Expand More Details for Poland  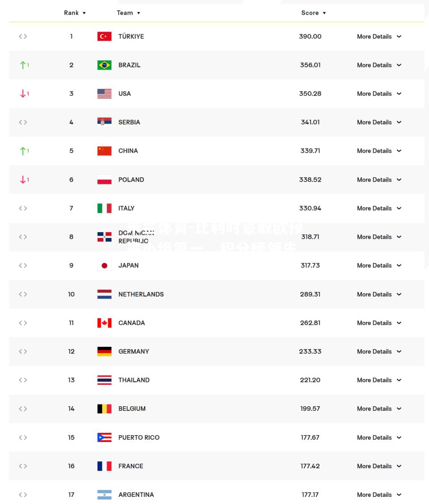[x=379, y=179]
